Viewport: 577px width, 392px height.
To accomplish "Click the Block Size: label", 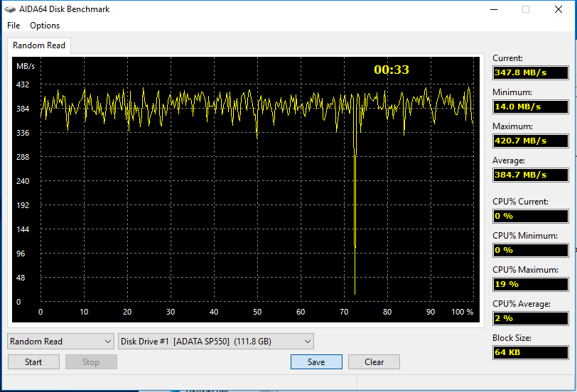I will pos(512,338).
